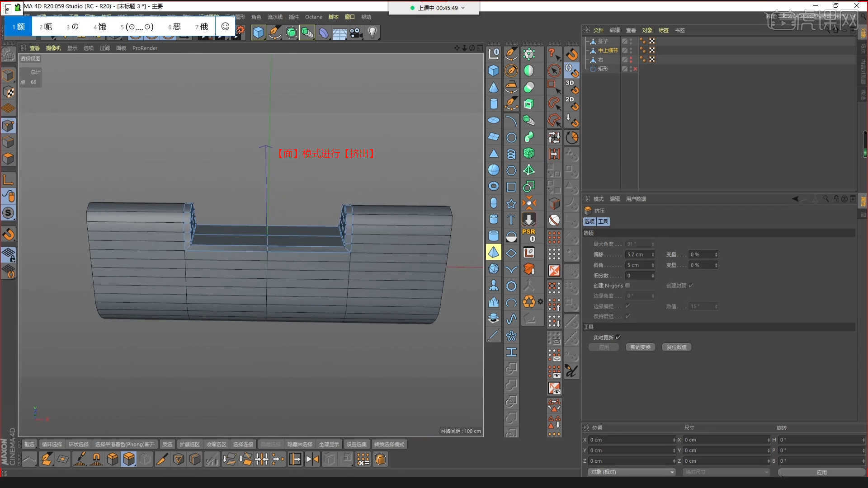Click the Phong material tag on 身子
The width and height of the screenshot is (868, 488).
[x=643, y=41]
